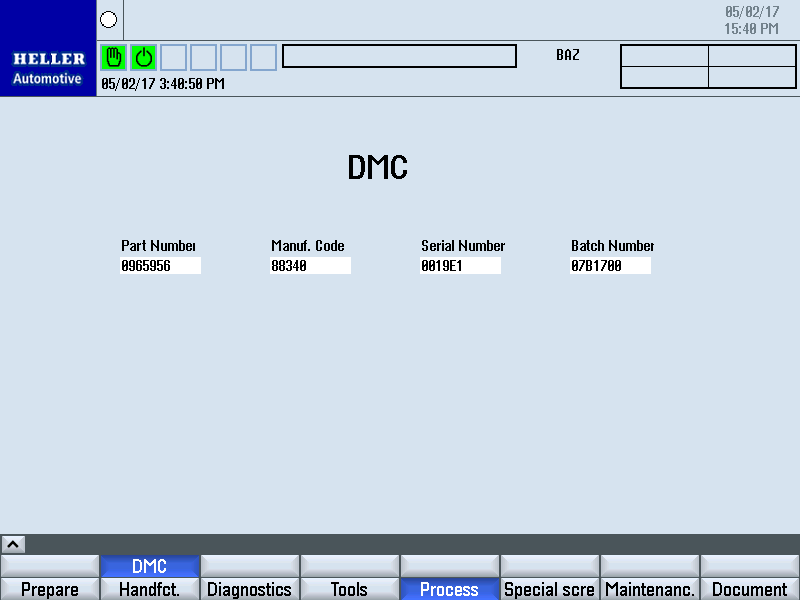
Task: Select the Serial Number field 0019E1
Action: [460, 266]
